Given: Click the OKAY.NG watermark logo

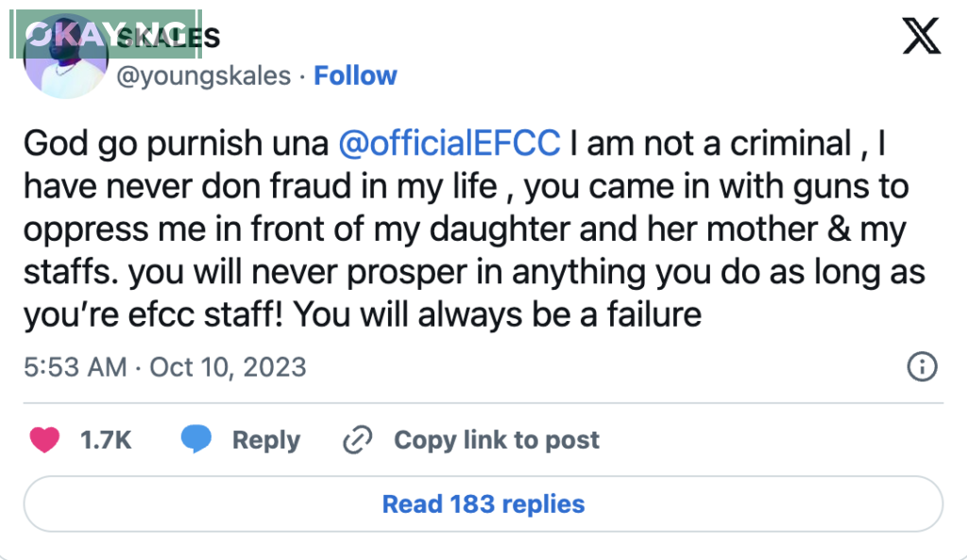Looking at the screenshot, I should [x=104, y=35].
